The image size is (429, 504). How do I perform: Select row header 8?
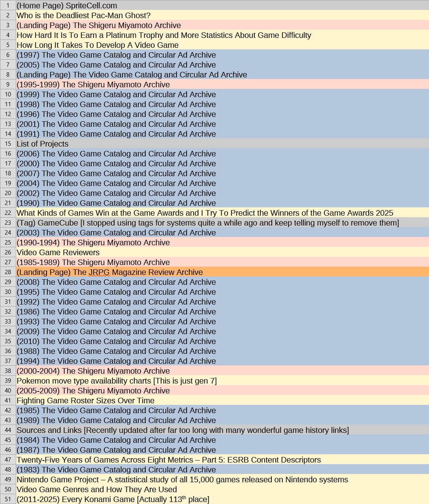click(8, 75)
